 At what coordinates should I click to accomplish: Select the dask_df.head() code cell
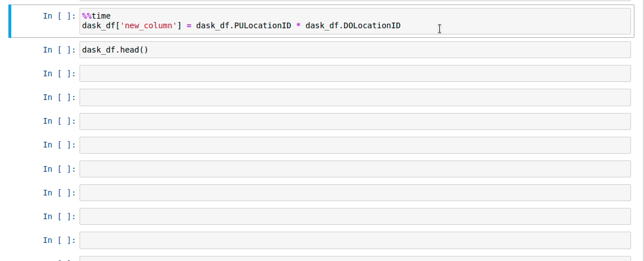355,50
